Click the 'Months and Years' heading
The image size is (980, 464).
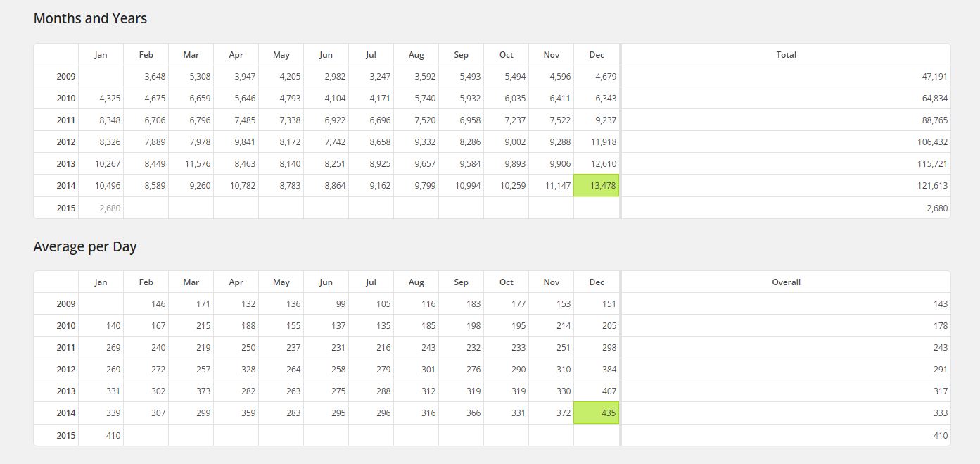point(90,19)
